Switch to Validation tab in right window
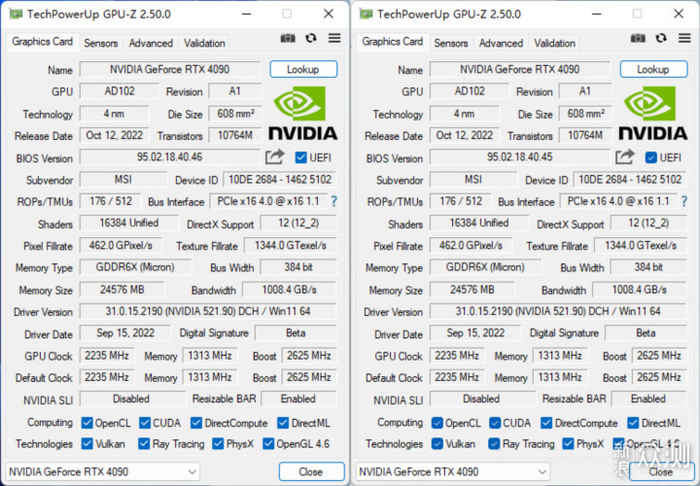700x486 pixels. point(554,43)
